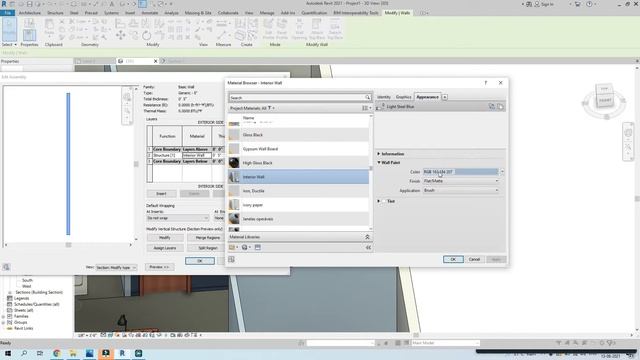Close the active 3D view tab

[x=155, y=61]
